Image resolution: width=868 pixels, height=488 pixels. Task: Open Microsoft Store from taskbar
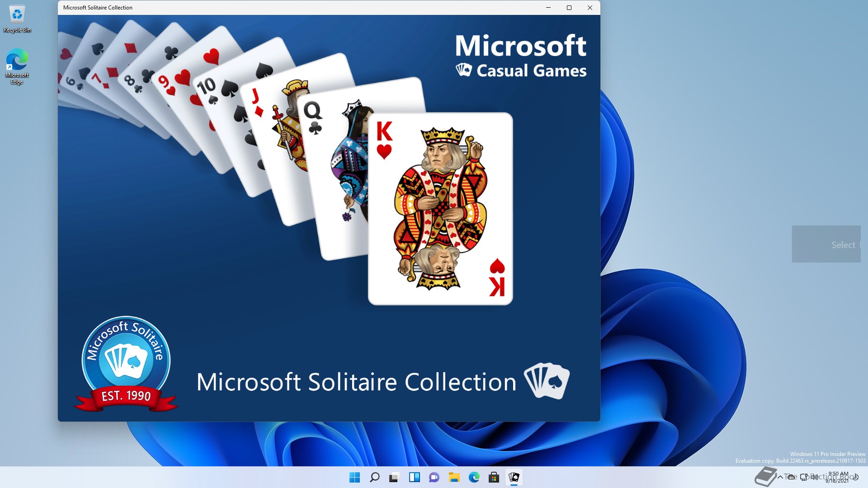[x=494, y=477]
